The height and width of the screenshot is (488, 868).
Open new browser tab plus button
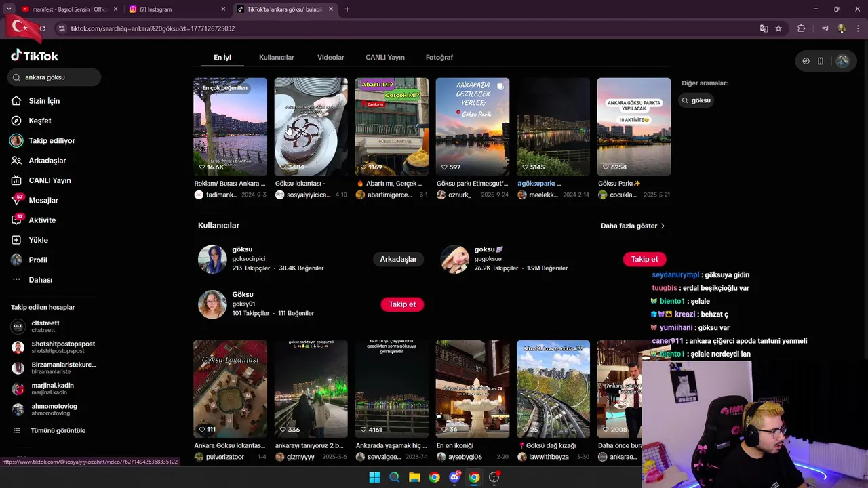pos(347,9)
